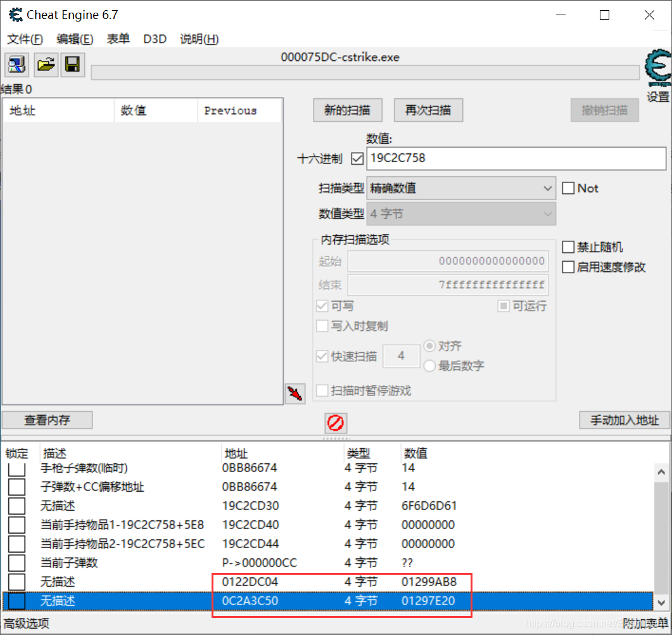
Task: Click the 新的扫描 button
Action: 348,110
